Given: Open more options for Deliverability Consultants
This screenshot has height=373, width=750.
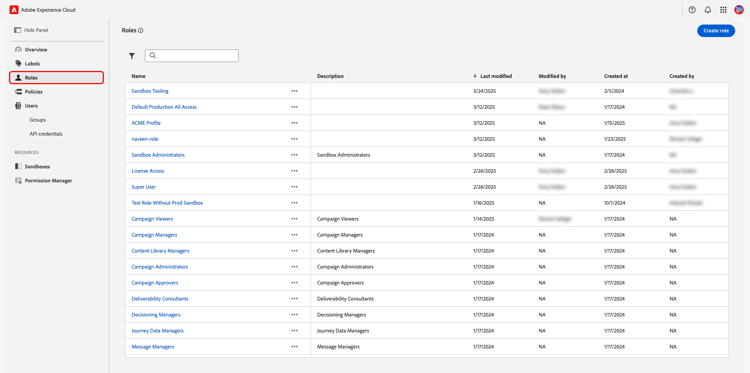Looking at the screenshot, I should point(294,299).
